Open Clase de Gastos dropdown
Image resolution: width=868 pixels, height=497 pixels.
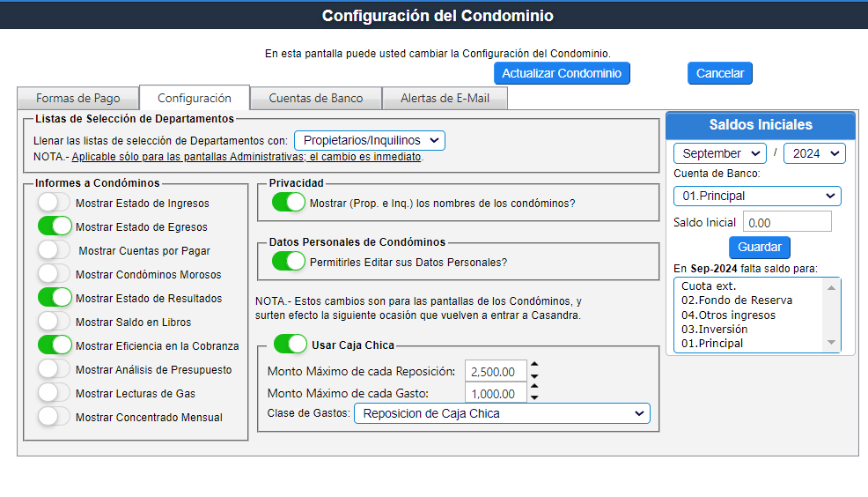tap(502, 413)
